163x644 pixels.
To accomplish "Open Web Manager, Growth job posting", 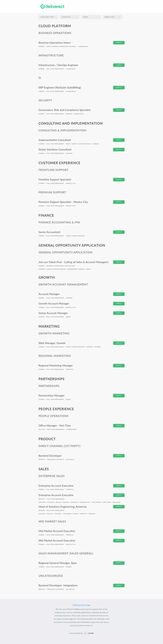I will pos(52,343).
